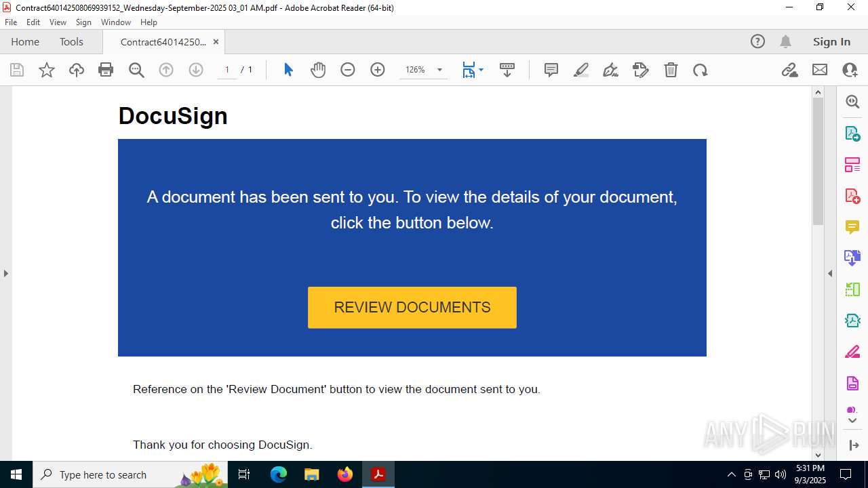Close the Contract document tab

(216, 41)
